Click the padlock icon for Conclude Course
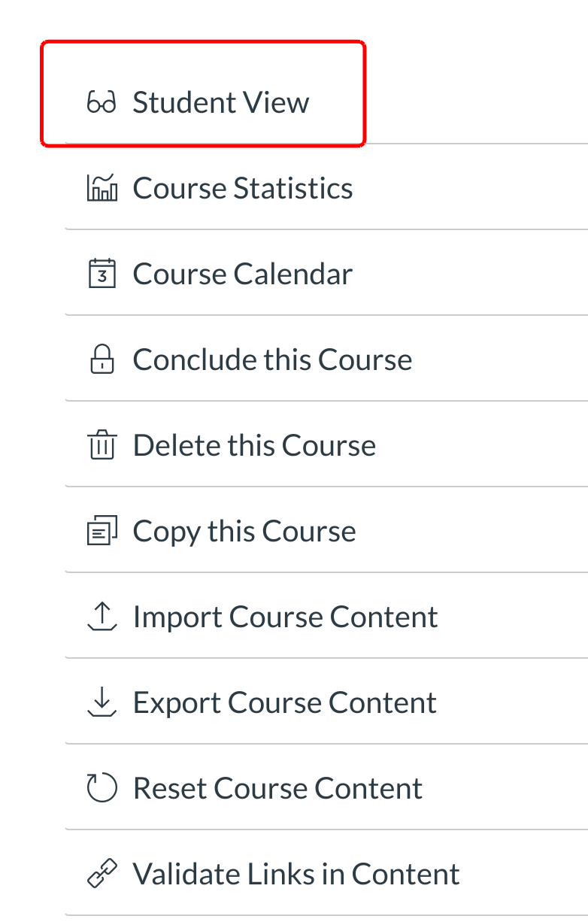Viewport: 588px width, 922px height. (x=102, y=359)
